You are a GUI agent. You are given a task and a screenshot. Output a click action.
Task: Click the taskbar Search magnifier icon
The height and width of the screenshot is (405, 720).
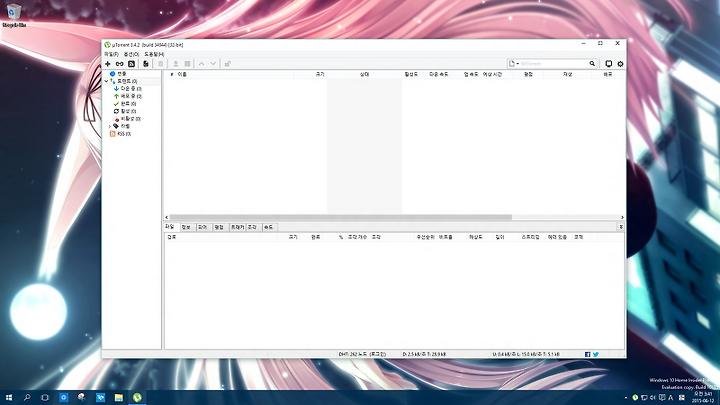[27, 398]
